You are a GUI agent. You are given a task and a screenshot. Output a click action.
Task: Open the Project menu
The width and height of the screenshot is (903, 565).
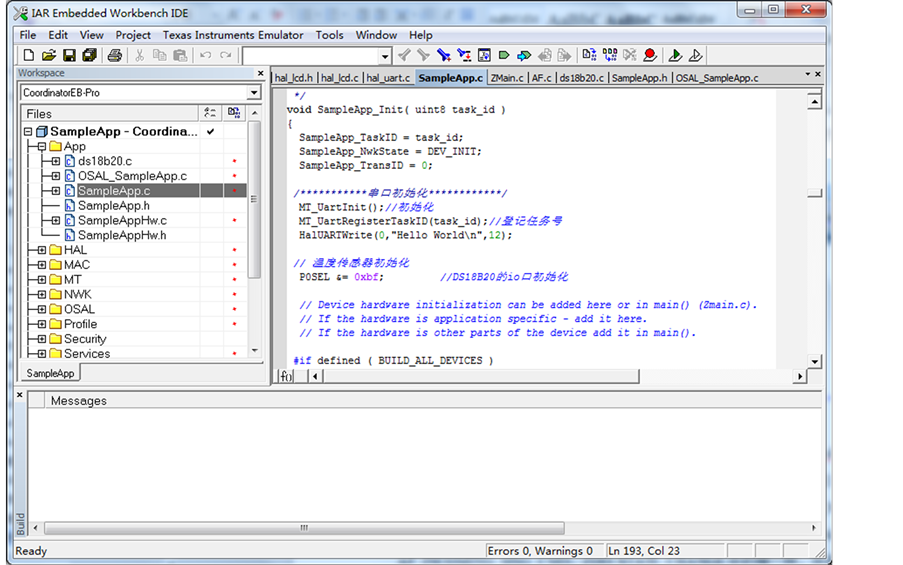point(133,35)
